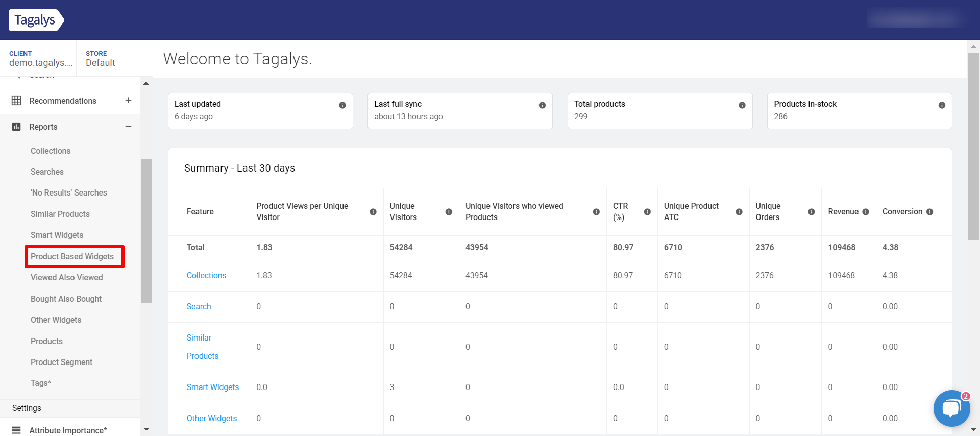Open the Collections link in summary table

tap(206, 276)
